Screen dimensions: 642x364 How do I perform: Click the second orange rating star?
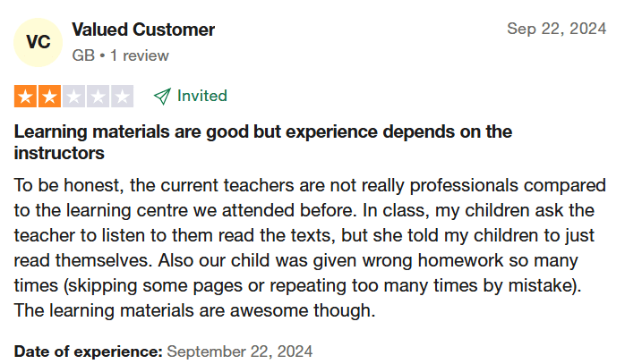49,96
